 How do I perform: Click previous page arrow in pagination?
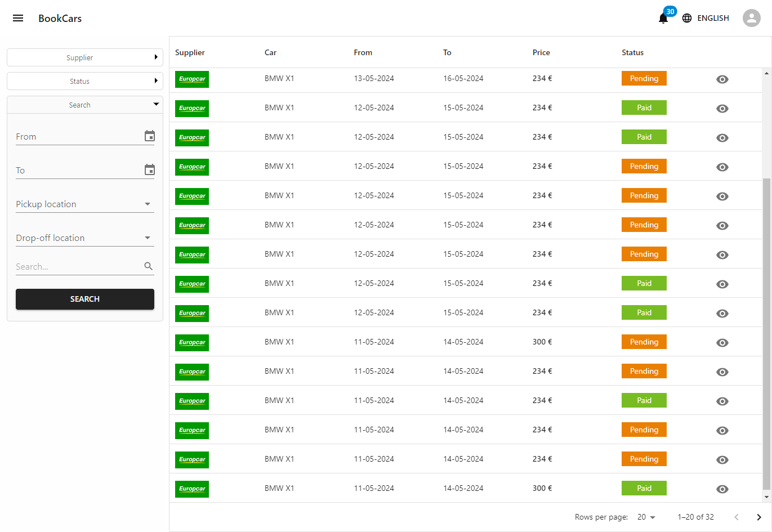tap(736, 517)
